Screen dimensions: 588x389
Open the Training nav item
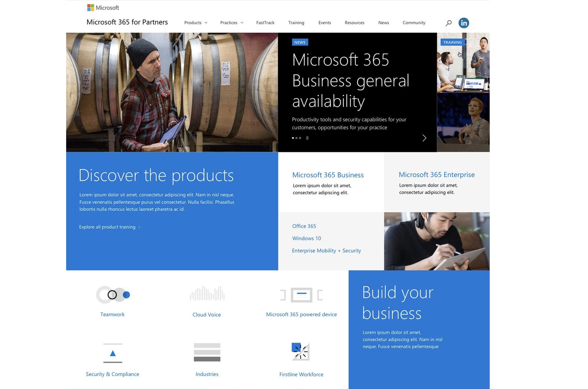[x=296, y=23]
